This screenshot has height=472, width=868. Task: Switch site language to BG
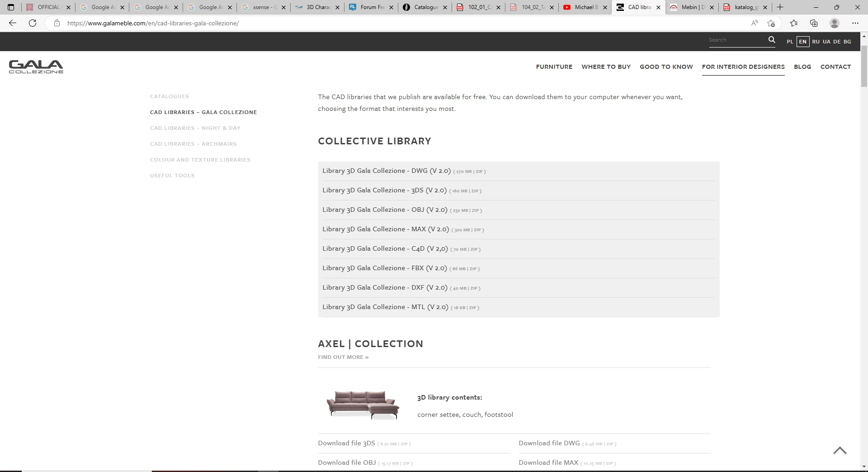pos(847,42)
